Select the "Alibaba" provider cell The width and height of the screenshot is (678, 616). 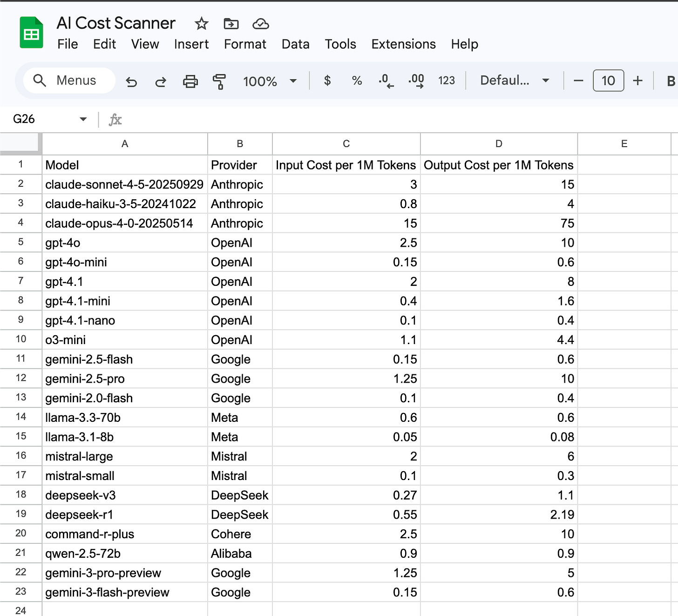pyautogui.click(x=240, y=554)
